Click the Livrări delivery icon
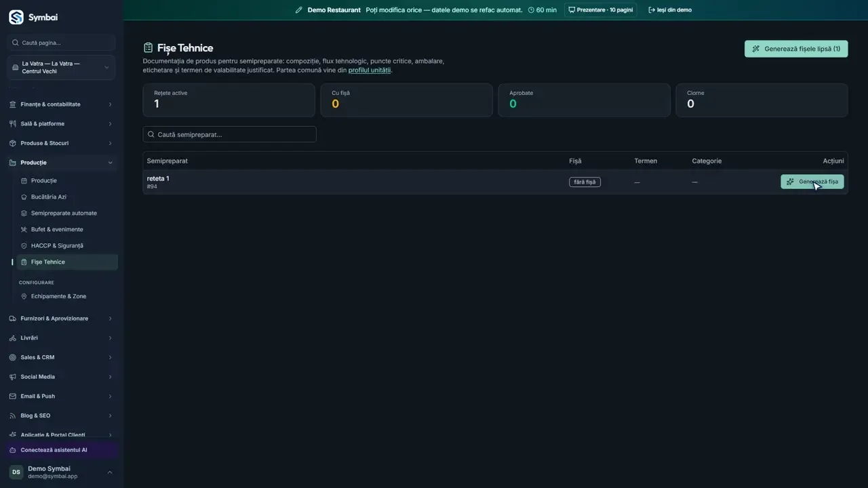This screenshot has width=868, height=488. (x=13, y=338)
